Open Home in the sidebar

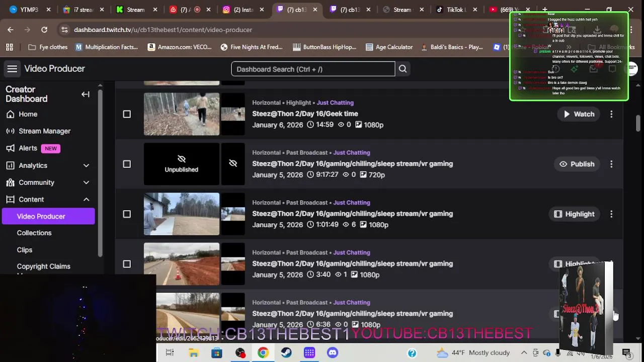pos(28,114)
